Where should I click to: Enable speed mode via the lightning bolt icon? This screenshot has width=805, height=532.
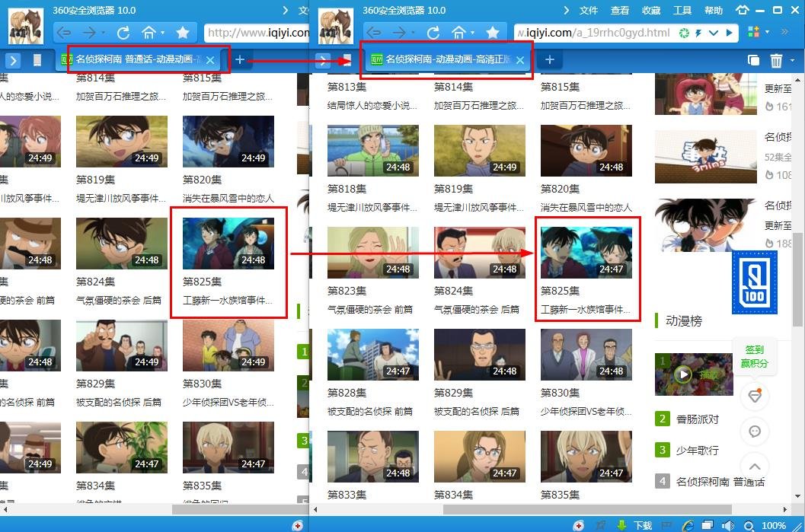click(698, 32)
